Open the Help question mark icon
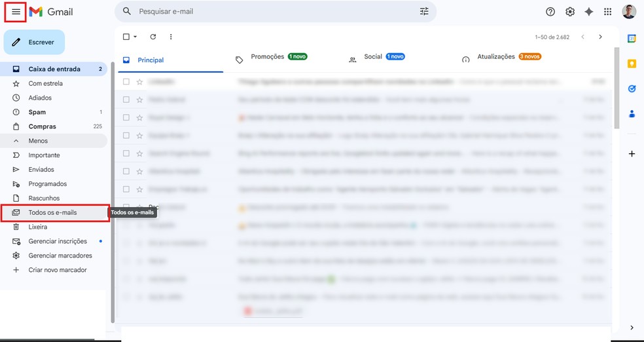Screen dimensions: 644x342 point(550,12)
